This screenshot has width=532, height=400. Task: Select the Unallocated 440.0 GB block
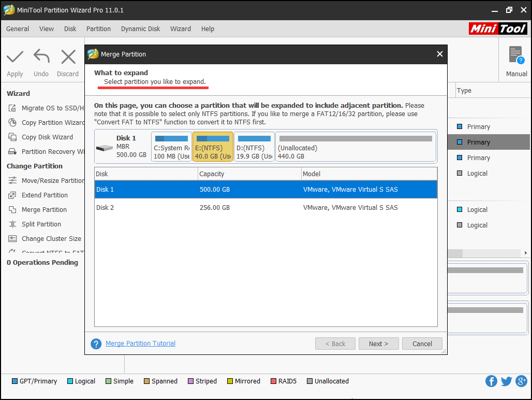point(356,147)
